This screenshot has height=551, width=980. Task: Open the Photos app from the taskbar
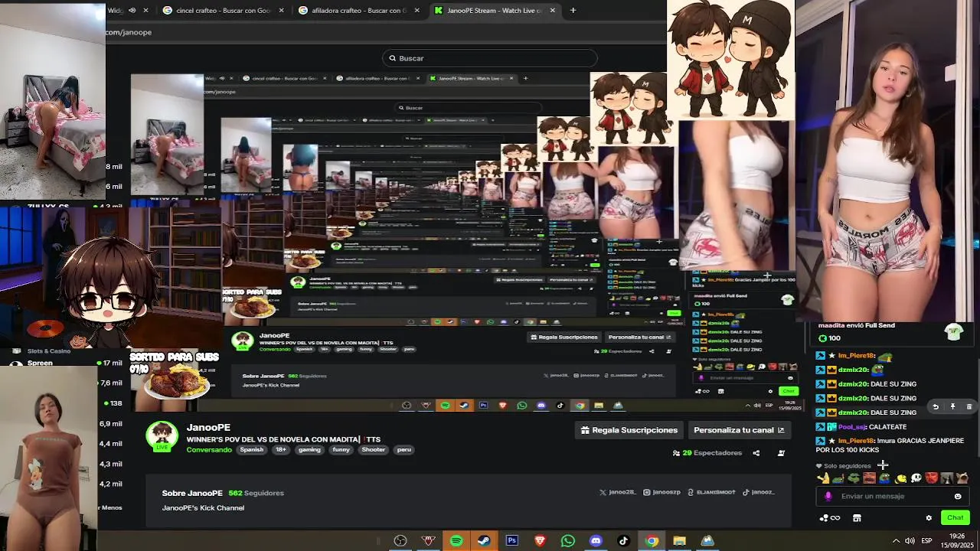pos(707,541)
